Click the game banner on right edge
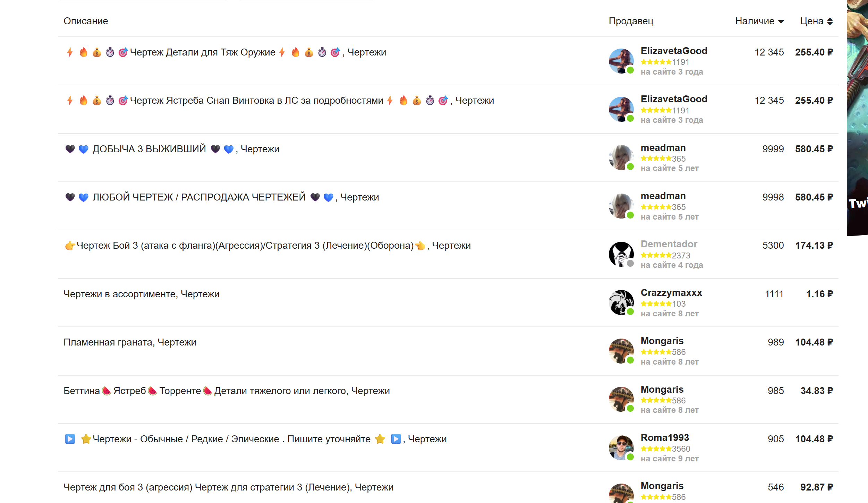Image resolution: width=868 pixels, height=503 pixels. coord(857,118)
